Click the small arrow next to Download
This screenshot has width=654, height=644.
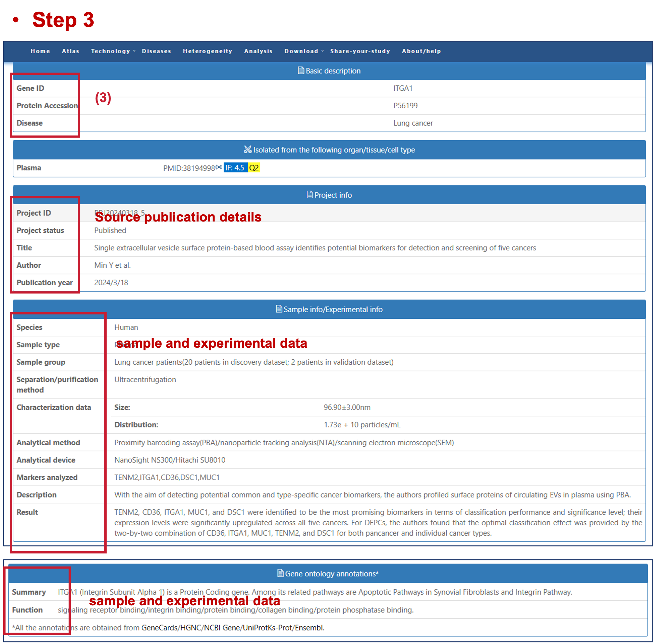coord(322,51)
